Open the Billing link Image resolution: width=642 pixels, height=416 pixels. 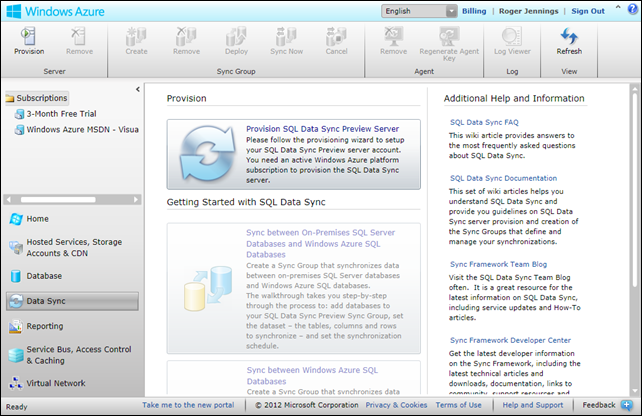click(x=474, y=11)
